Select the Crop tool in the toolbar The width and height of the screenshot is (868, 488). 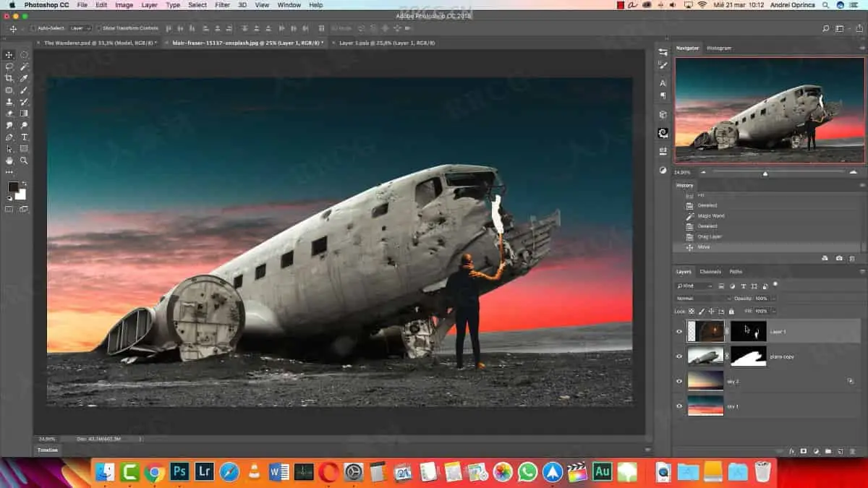point(9,78)
